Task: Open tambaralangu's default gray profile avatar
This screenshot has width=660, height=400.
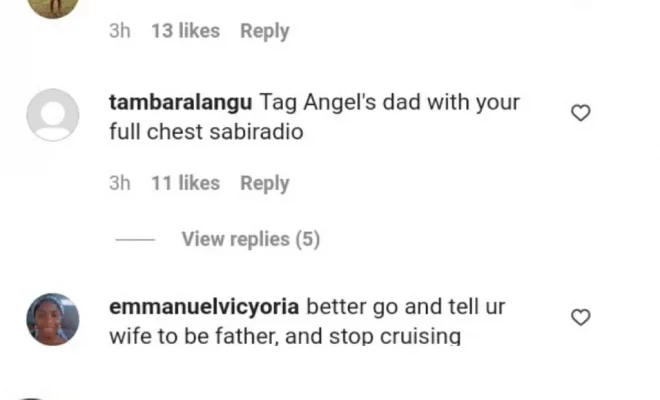Action: click(x=53, y=115)
